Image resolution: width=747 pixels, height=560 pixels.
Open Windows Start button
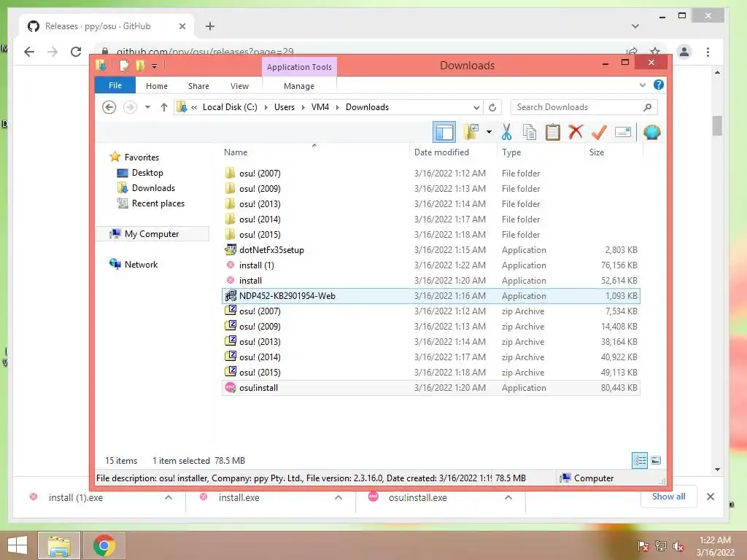18,545
